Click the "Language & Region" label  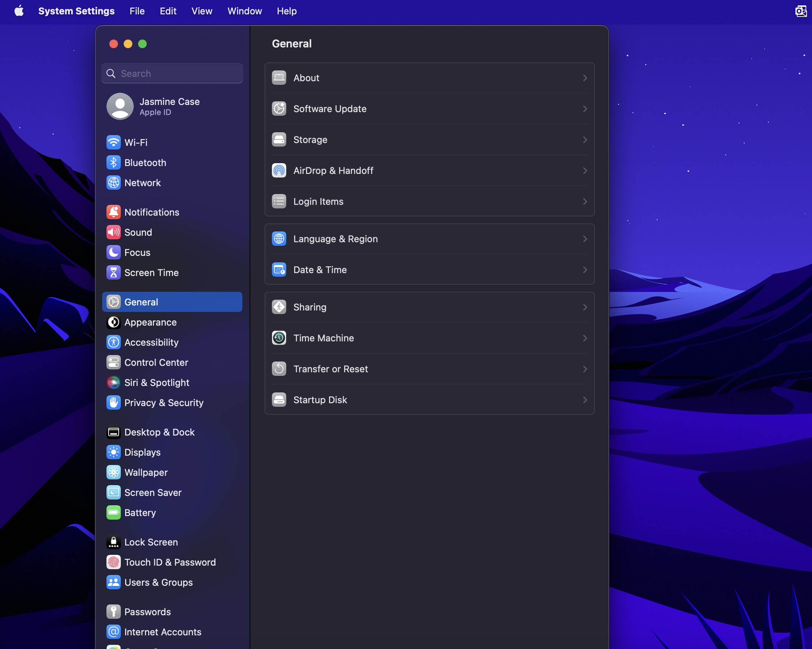[336, 239]
